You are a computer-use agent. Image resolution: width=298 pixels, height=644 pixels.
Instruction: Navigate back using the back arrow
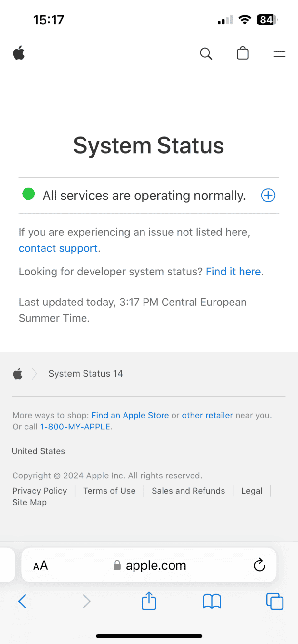coord(22,601)
